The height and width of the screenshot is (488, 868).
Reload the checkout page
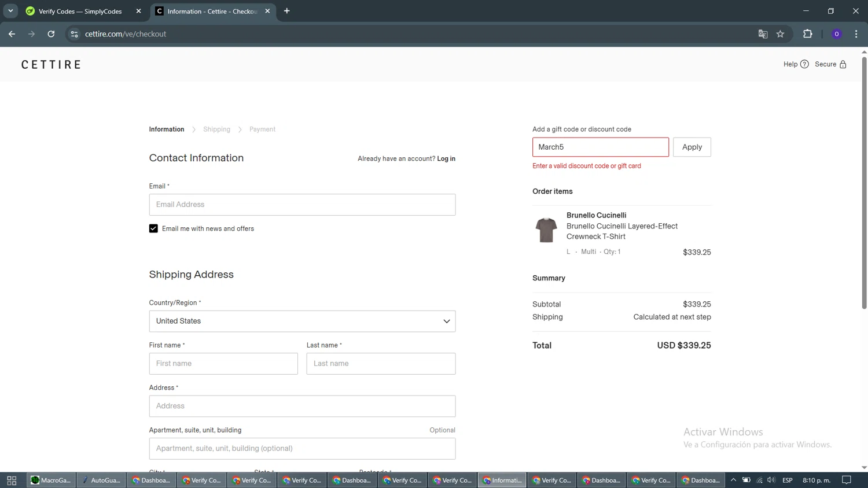tap(51, 34)
